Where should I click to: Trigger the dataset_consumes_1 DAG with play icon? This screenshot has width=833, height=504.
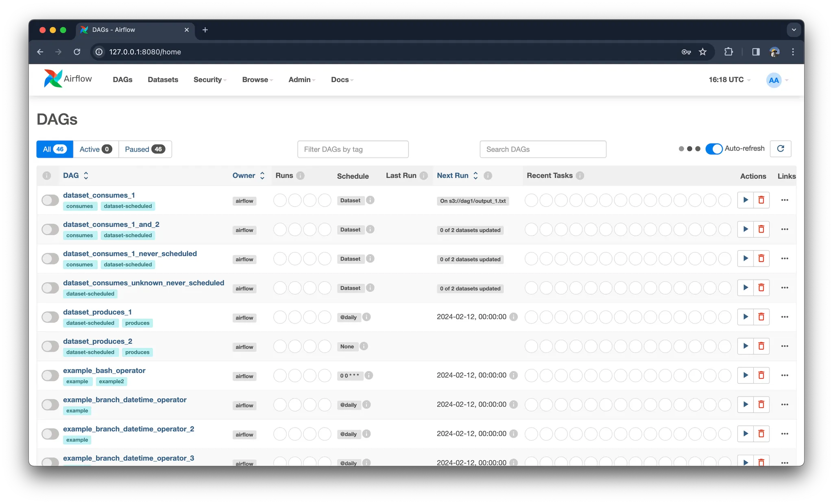pyautogui.click(x=745, y=200)
